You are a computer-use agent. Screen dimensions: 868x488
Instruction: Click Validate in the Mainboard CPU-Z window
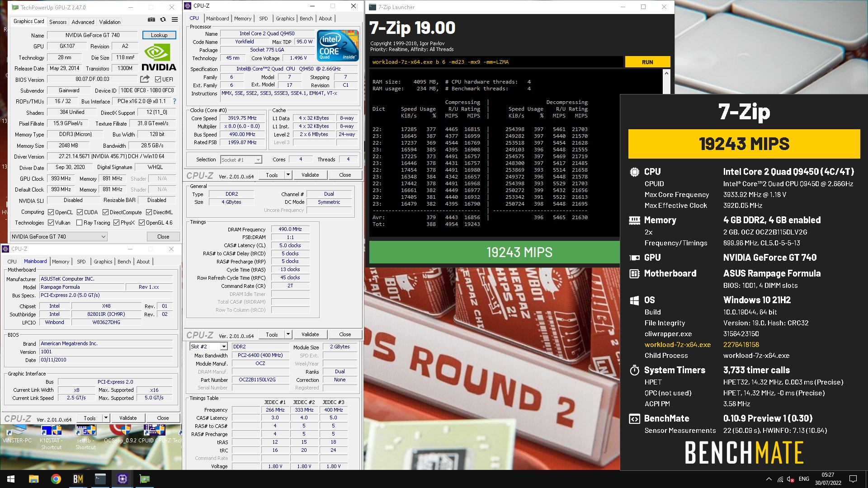click(x=128, y=418)
